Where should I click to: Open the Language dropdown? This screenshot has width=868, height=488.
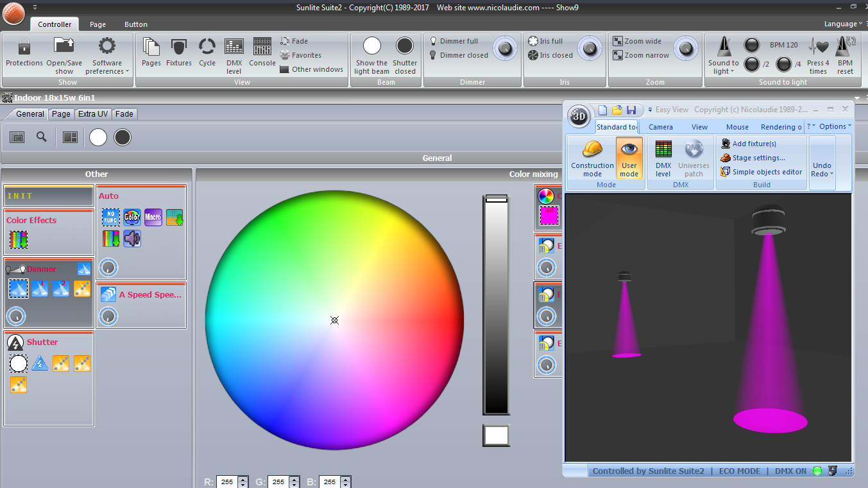coord(843,24)
